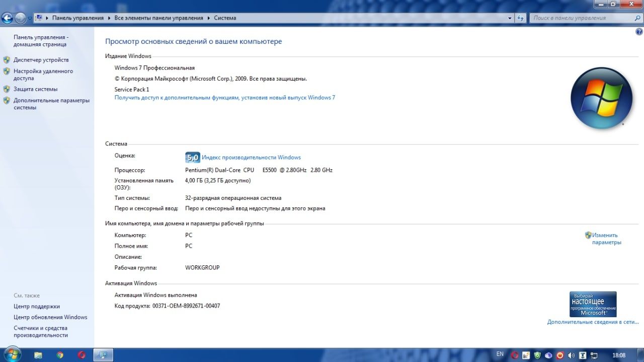Click the Back navigation arrow button
Image resolution: width=644 pixels, height=362 pixels.
pyautogui.click(x=7, y=18)
